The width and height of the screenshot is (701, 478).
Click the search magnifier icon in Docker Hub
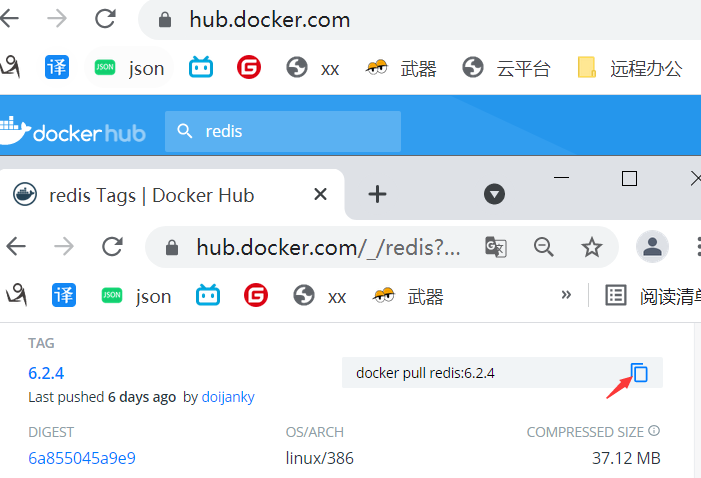tap(185, 131)
